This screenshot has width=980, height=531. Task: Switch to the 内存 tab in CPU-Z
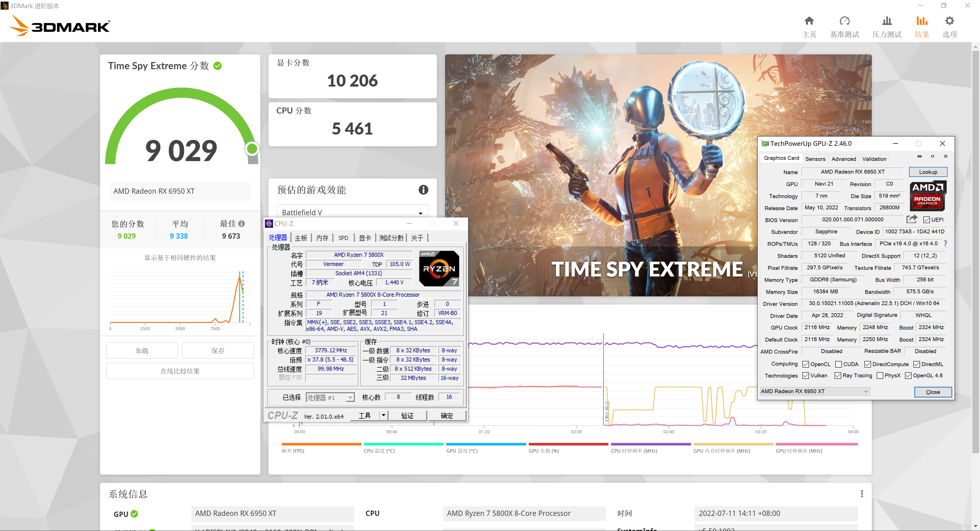[x=322, y=238]
